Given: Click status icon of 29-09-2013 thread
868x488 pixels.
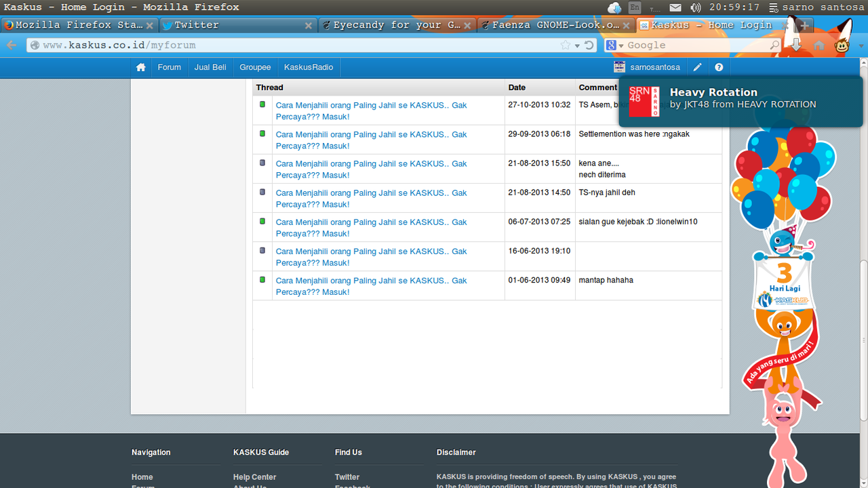Looking at the screenshot, I should (x=262, y=134).
